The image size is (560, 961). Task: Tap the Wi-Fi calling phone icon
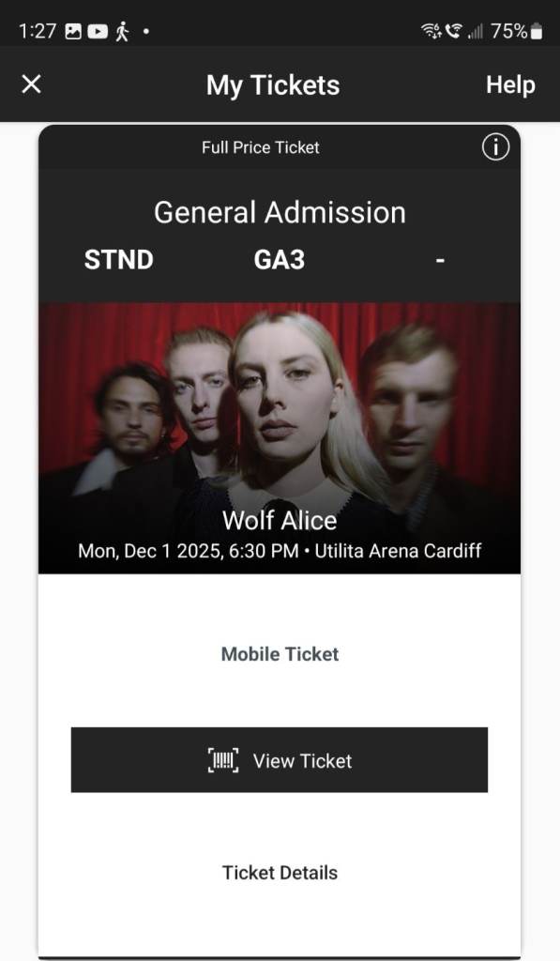pos(454,31)
